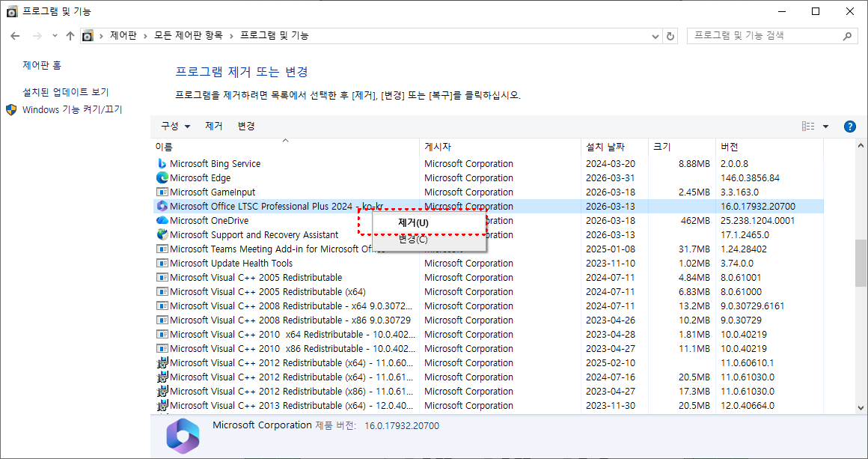The image size is (868, 459).
Task: Click 제어판 in the breadcrumb path
Action: (123, 36)
